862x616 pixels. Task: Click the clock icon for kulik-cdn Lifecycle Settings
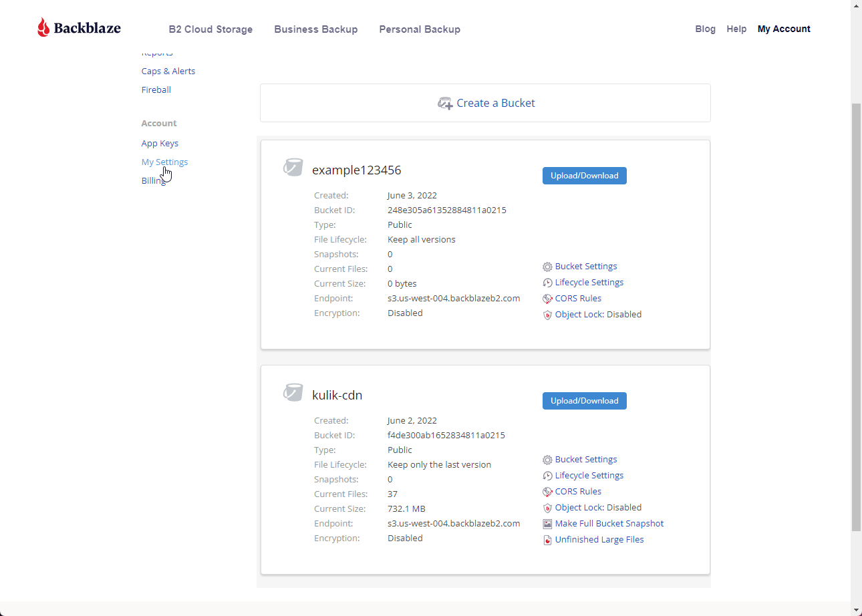click(x=547, y=476)
